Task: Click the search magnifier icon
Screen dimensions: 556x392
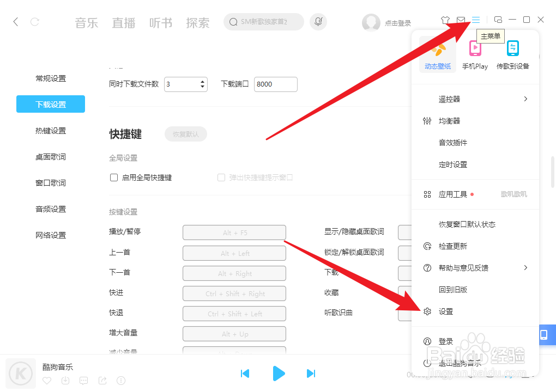Action: coord(233,22)
